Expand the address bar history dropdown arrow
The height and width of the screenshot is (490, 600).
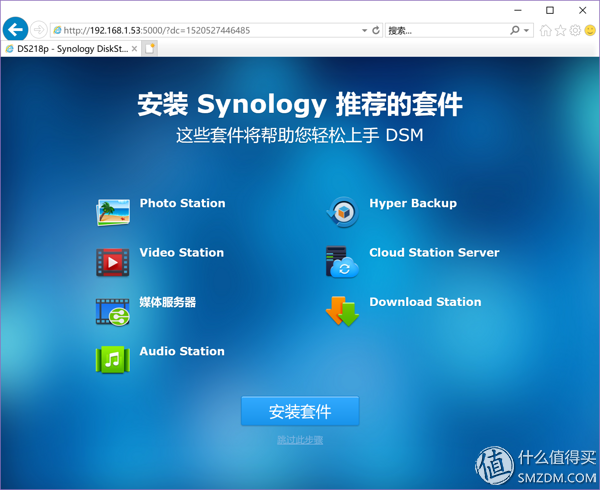click(364, 30)
